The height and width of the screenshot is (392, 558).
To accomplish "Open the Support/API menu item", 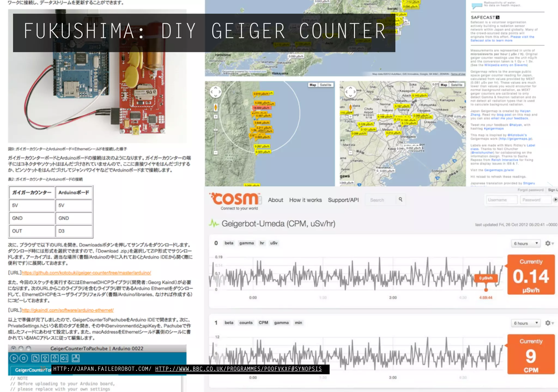I will coord(343,200).
